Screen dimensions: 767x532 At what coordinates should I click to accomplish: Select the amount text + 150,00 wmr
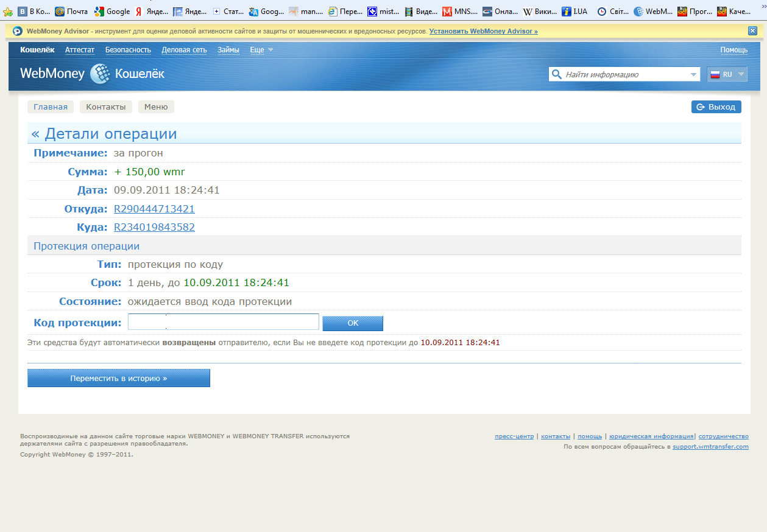[x=149, y=172]
